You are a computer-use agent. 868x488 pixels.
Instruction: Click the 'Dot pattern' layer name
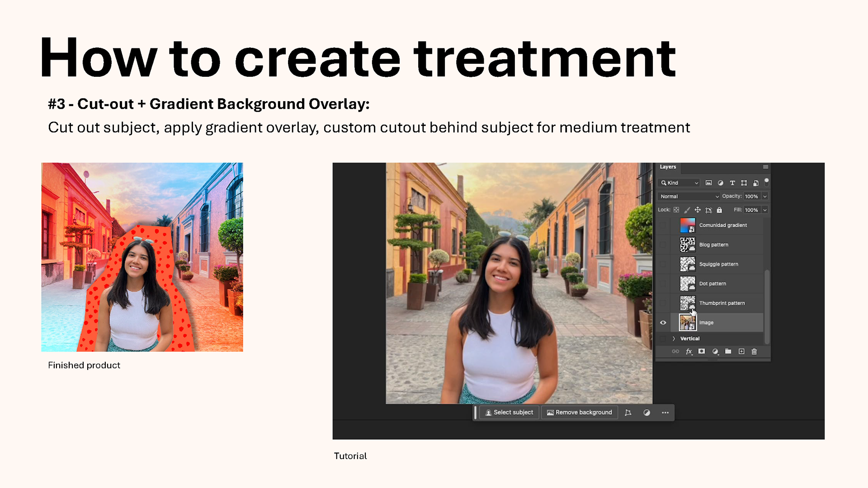pos(712,283)
